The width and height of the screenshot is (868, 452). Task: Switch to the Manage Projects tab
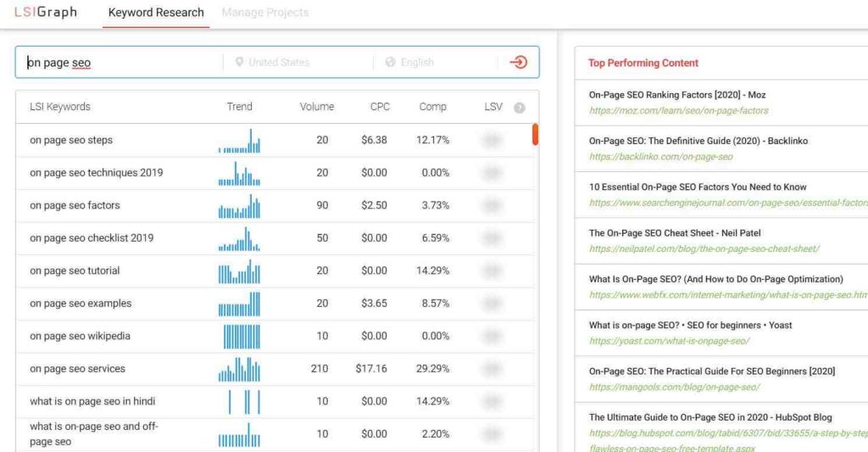[x=265, y=13]
